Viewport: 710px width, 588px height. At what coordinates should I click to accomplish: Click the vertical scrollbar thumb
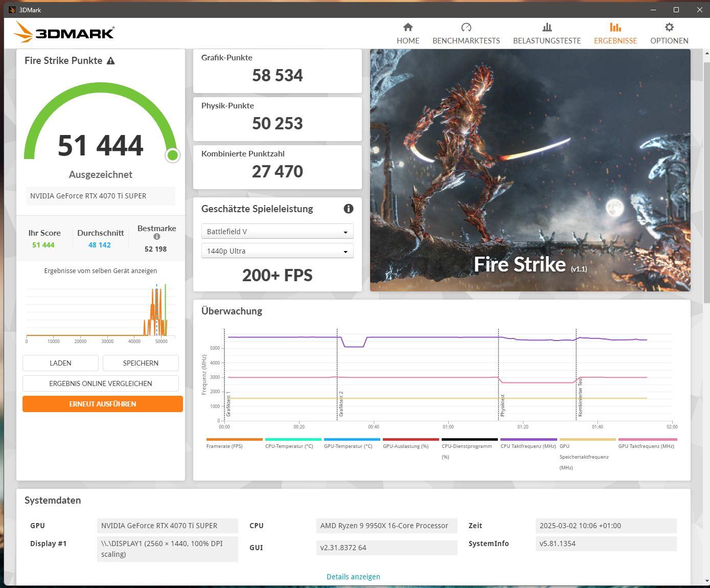tap(706, 182)
